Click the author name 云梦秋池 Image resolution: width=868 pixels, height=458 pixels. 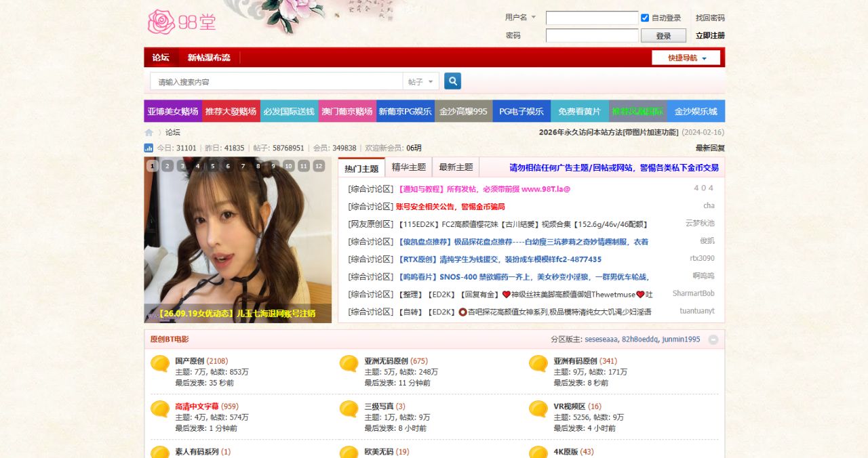click(700, 223)
